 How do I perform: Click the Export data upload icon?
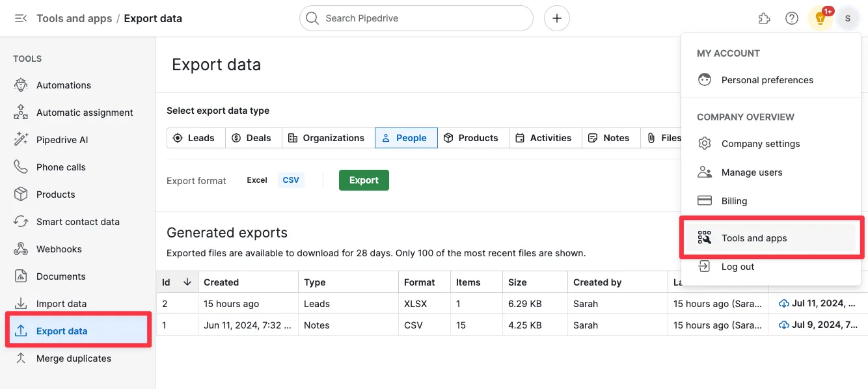[x=21, y=331]
